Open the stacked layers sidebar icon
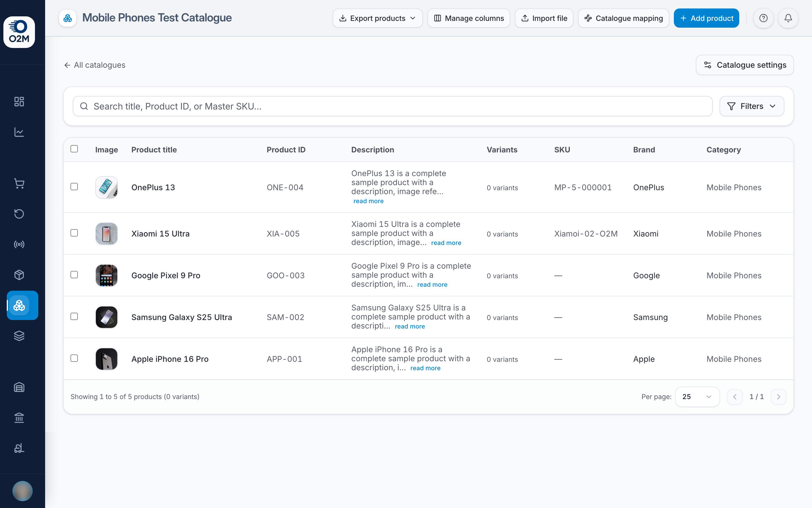Image resolution: width=812 pixels, height=508 pixels. point(19,336)
